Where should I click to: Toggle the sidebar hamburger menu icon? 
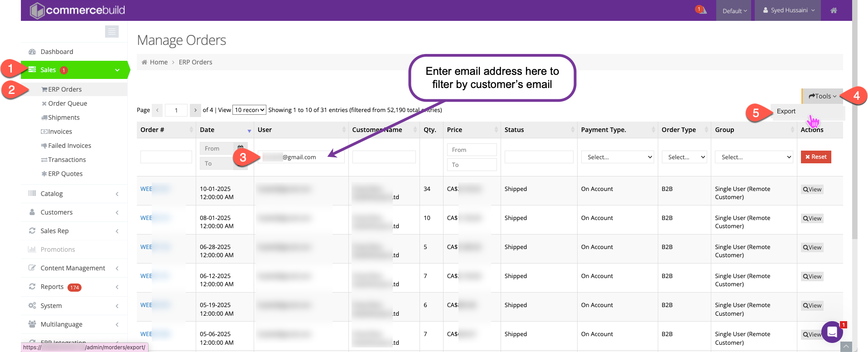[x=111, y=31]
